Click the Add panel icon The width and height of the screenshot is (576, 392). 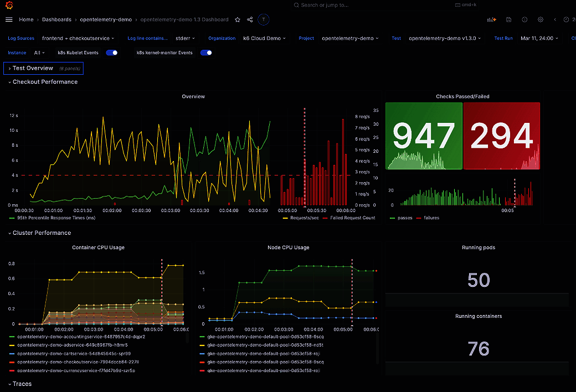pyautogui.click(x=491, y=19)
